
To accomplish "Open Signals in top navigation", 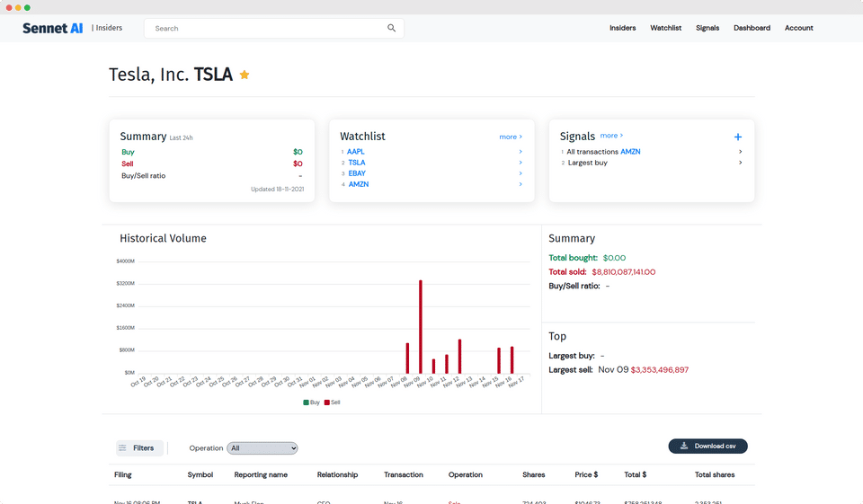I will tap(707, 28).
